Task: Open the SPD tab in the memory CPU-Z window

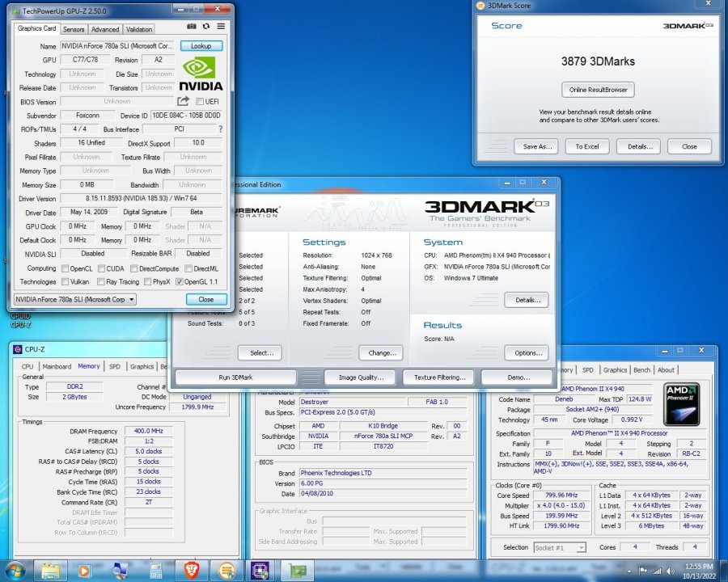Action: 115,366
